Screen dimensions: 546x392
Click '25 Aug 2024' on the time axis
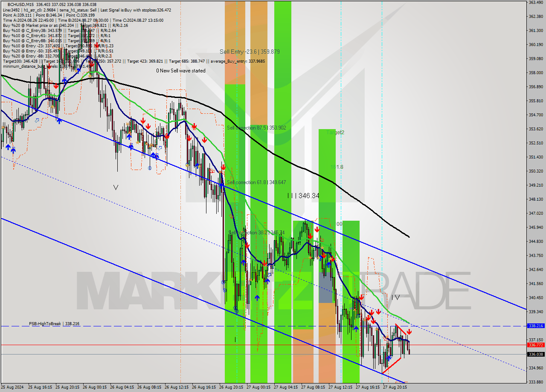tap(12, 388)
